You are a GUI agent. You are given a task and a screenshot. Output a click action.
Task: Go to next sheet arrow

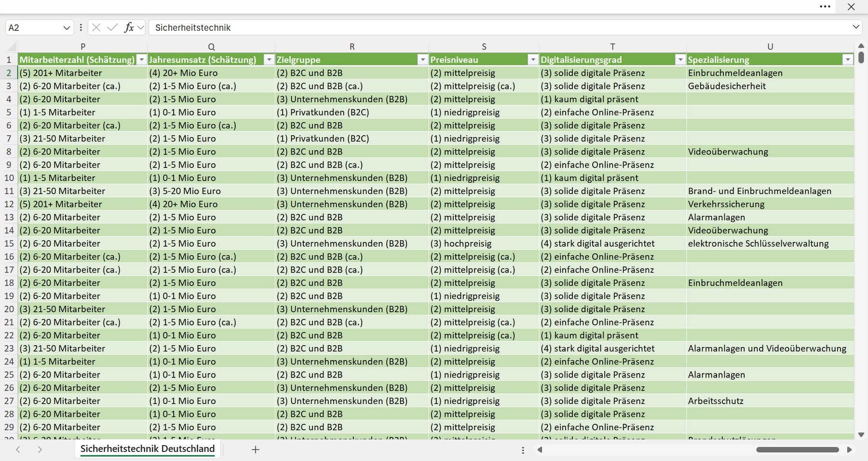(x=40, y=449)
